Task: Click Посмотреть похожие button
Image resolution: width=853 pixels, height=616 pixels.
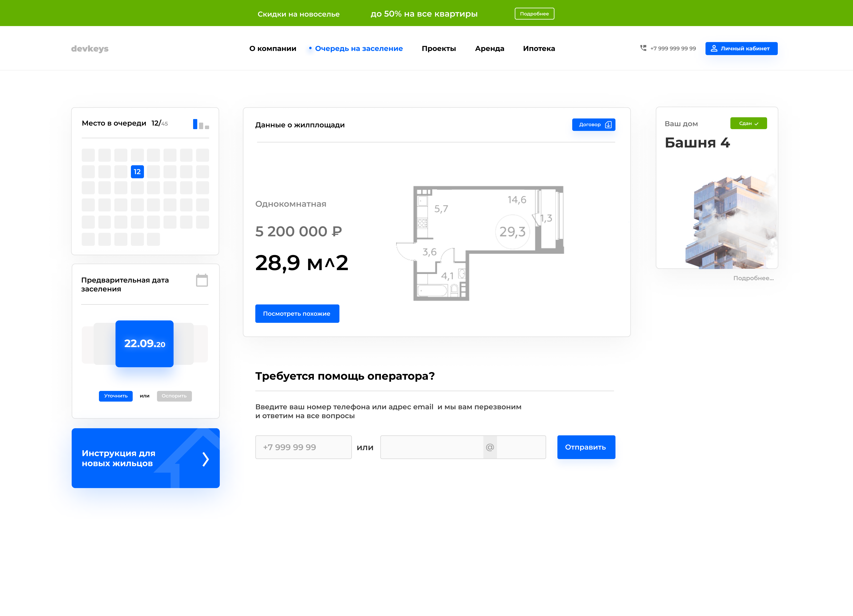Action: click(x=297, y=314)
